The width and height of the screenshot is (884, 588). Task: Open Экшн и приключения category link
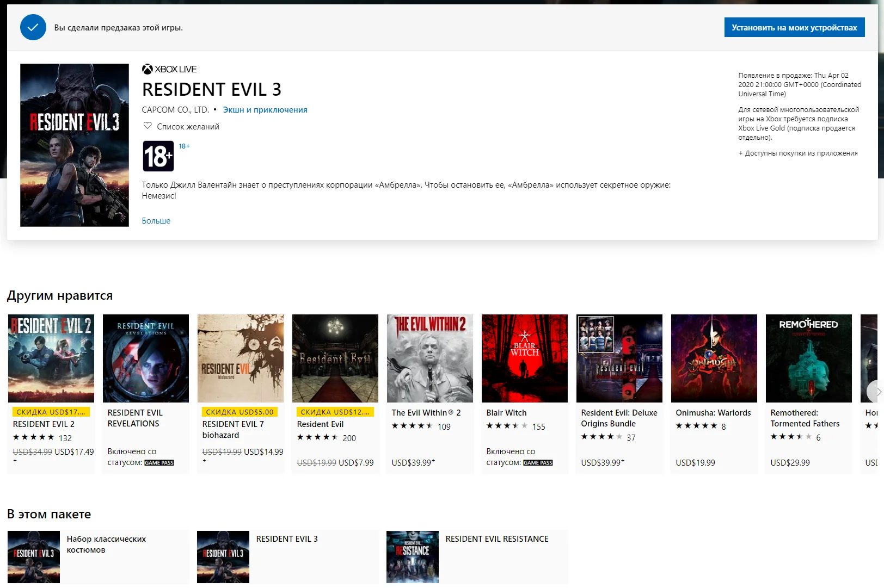pyautogui.click(x=265, y=110)
